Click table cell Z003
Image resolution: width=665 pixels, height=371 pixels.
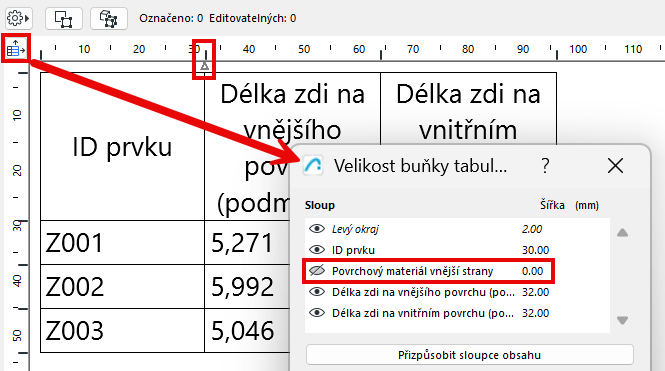tap(123, 330)
